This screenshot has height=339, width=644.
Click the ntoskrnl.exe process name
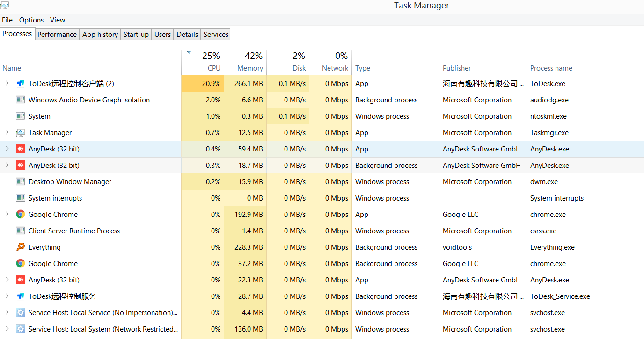[549, 116]
